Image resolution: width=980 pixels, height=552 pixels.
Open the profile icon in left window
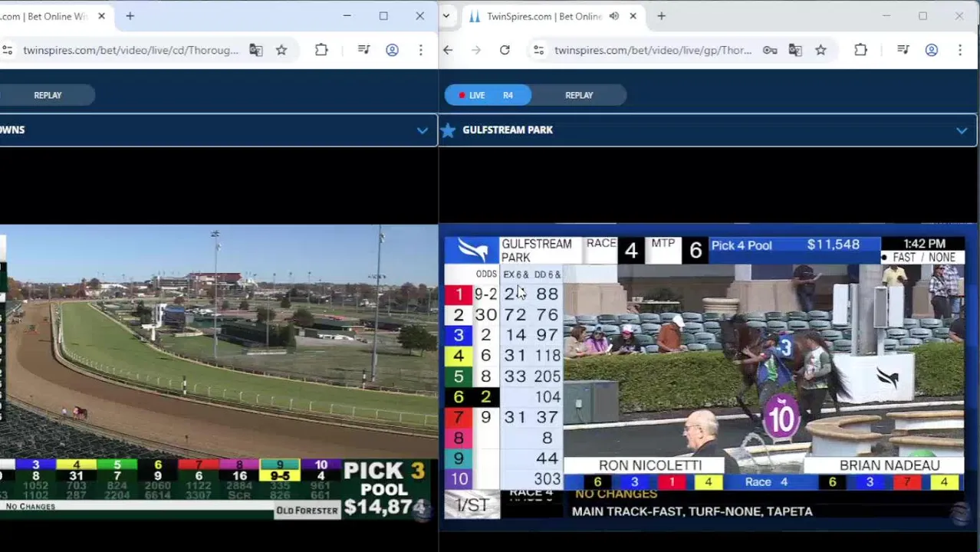(x=392, y=50)
